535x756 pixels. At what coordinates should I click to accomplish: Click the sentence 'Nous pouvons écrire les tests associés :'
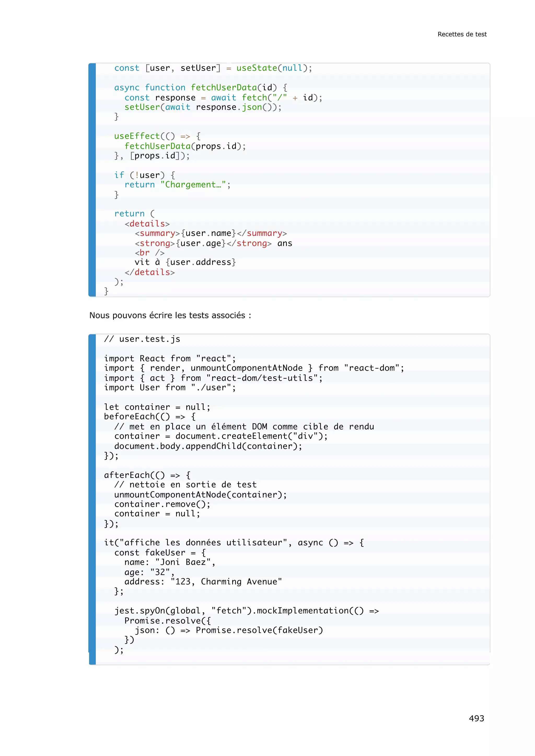pos(170,315)
